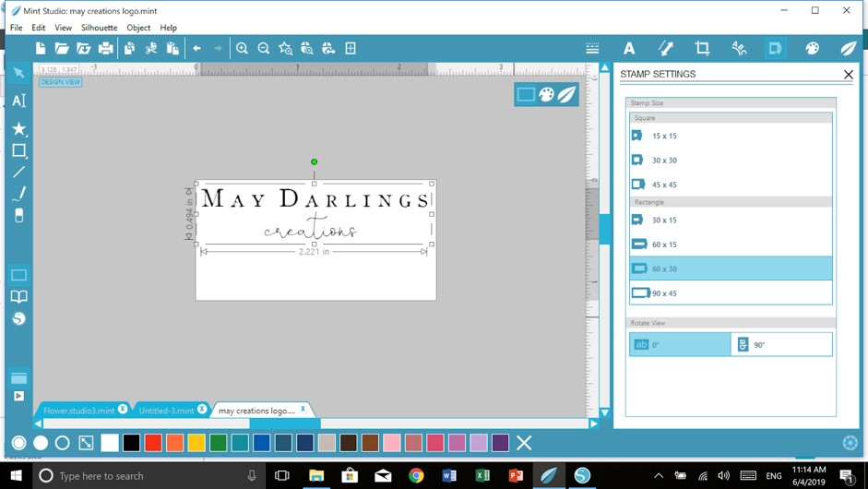Viewport: 868px width, 489px height.
Task: Open the Text Style panel icon
Action: [x=629, y=48]
